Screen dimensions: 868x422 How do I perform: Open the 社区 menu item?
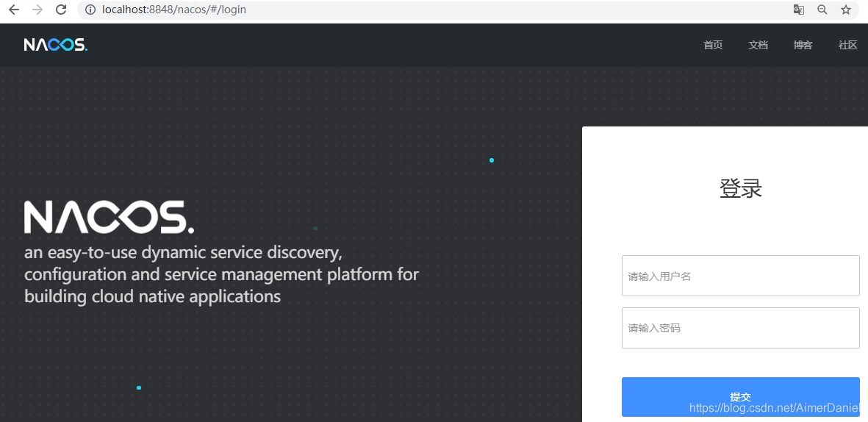[x=847, y=46]
